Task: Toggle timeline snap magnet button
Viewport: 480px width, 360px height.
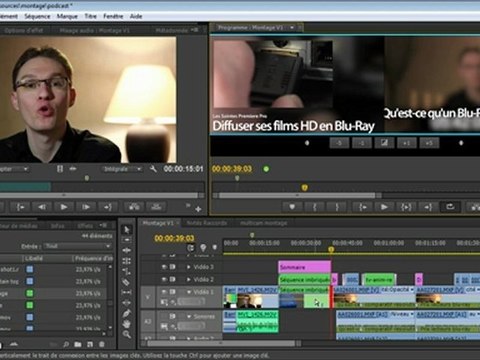Action: [191, 248]
